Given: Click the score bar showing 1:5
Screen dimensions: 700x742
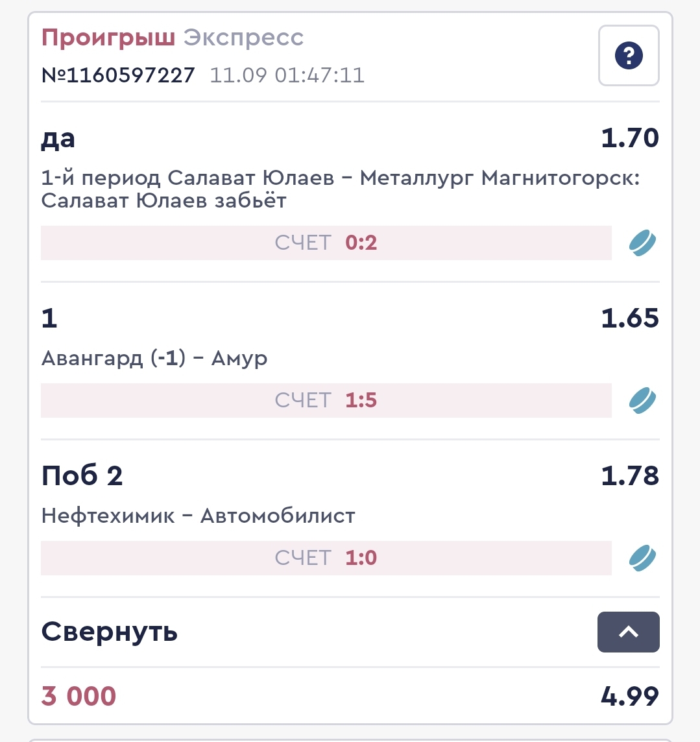Looking at the screenshot, I should coord(326,400).
